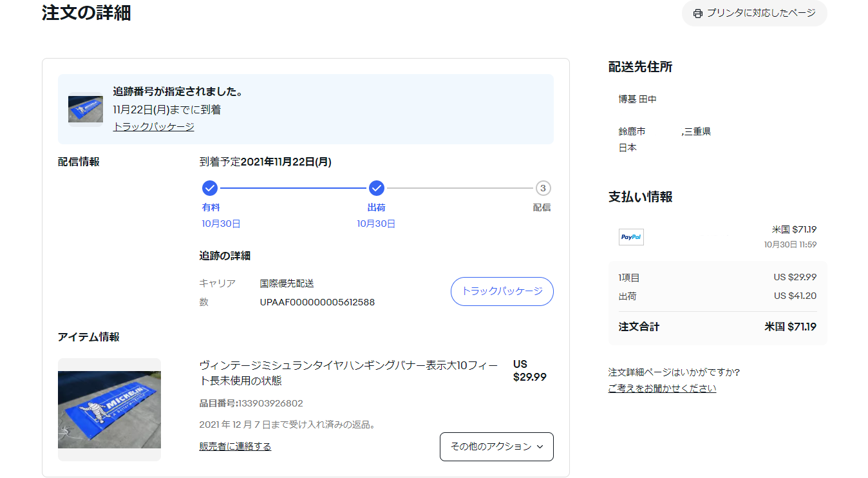Select the 配信 step label
The image size is (868, 478).
pyautogui.click(x=542, y=207)
